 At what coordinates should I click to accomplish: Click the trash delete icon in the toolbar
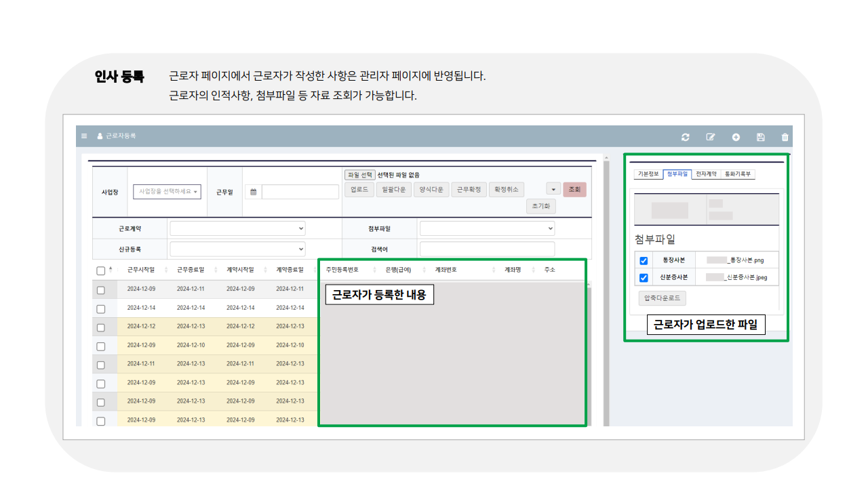(785, 137)
